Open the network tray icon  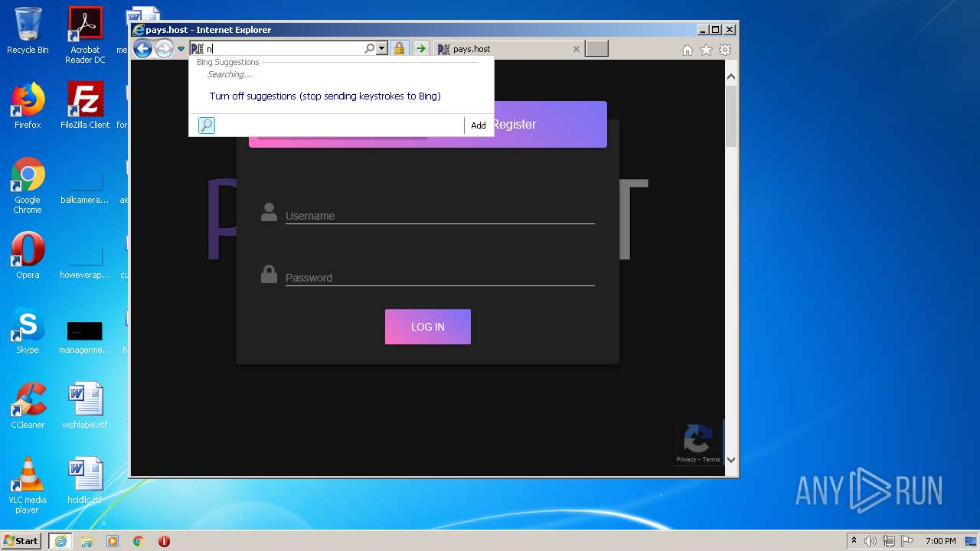point(888,540)
